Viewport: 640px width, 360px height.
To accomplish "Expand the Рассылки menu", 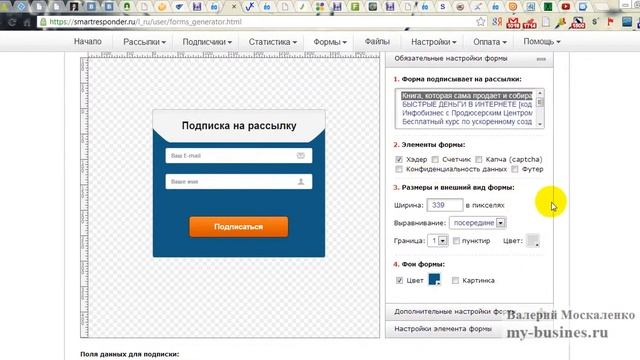I will [144, 42].
